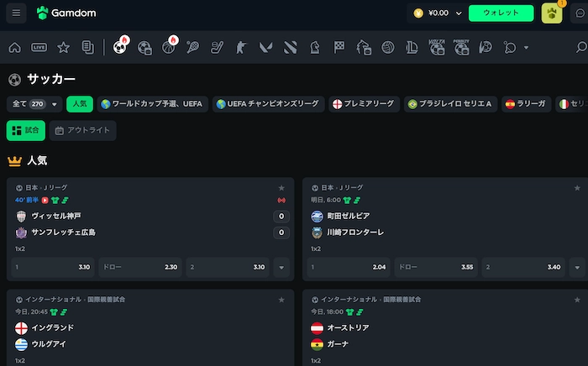Click the yen coin currency icon

click(418, 13)
